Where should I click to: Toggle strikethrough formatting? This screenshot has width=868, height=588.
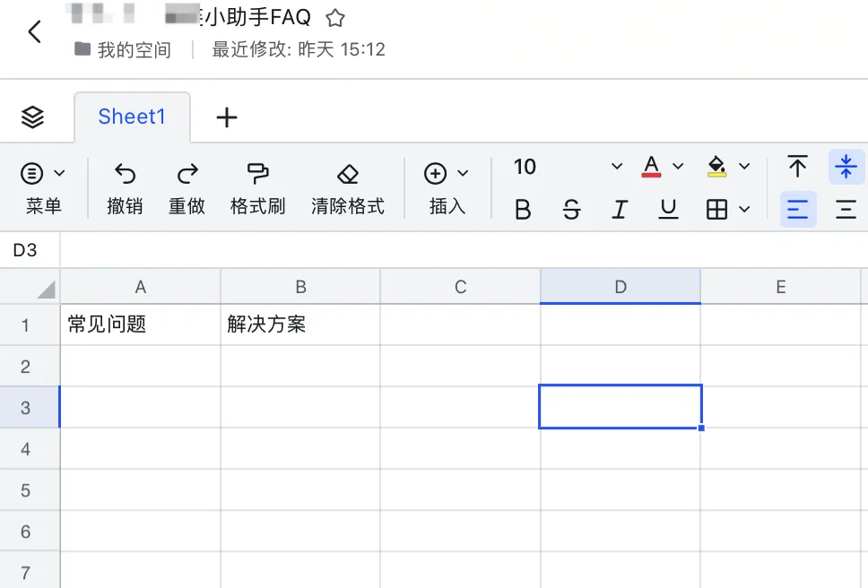[x=571, y=210]
